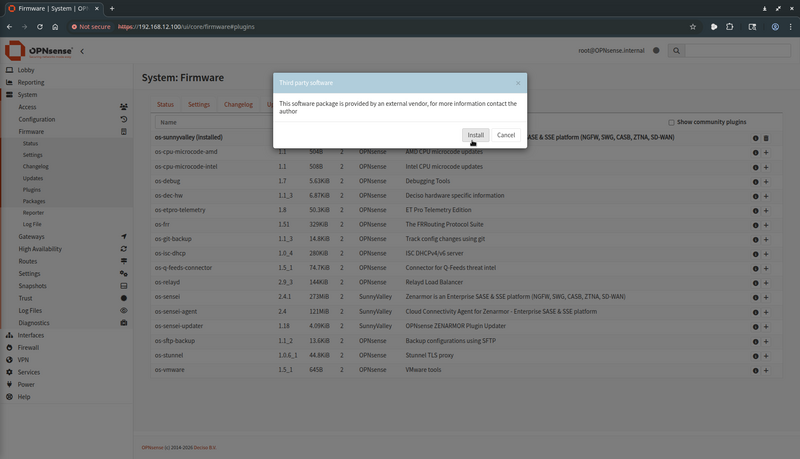Viewport: 800px width, 459px height.
Task: Show info for os-isc-dhcp plugin
Action: [756, 254]
